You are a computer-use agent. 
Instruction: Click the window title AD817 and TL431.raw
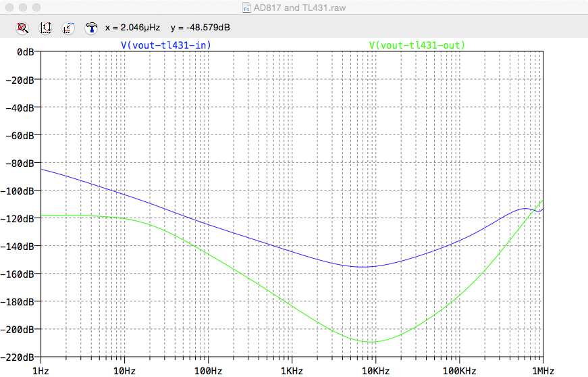point(300,7)
